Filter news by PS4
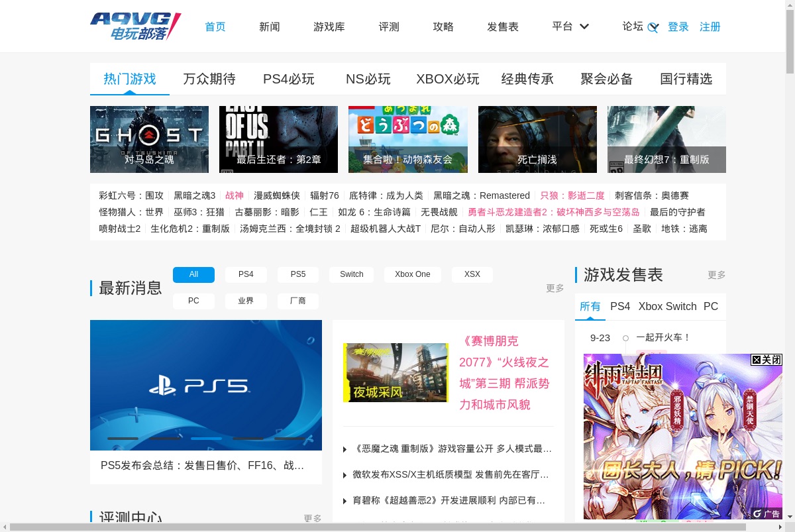Screen dimensions: 795x532 pos(246,274)
